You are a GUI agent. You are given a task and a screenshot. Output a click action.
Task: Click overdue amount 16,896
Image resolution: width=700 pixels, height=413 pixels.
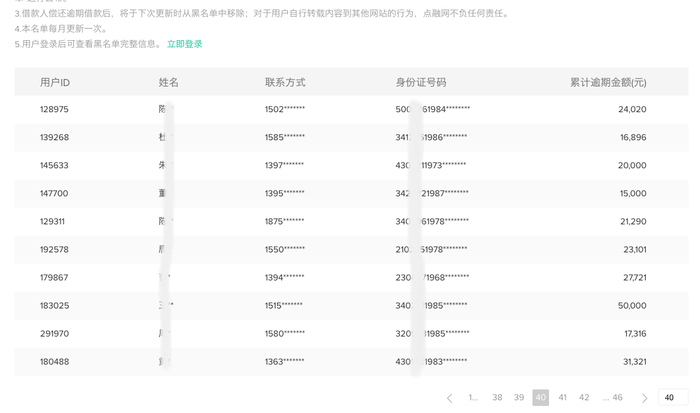(633, 138)
